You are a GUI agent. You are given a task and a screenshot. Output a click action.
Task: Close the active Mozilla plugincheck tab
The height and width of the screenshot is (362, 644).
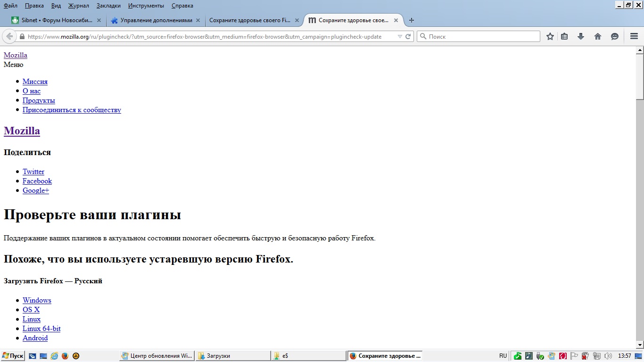396,20
